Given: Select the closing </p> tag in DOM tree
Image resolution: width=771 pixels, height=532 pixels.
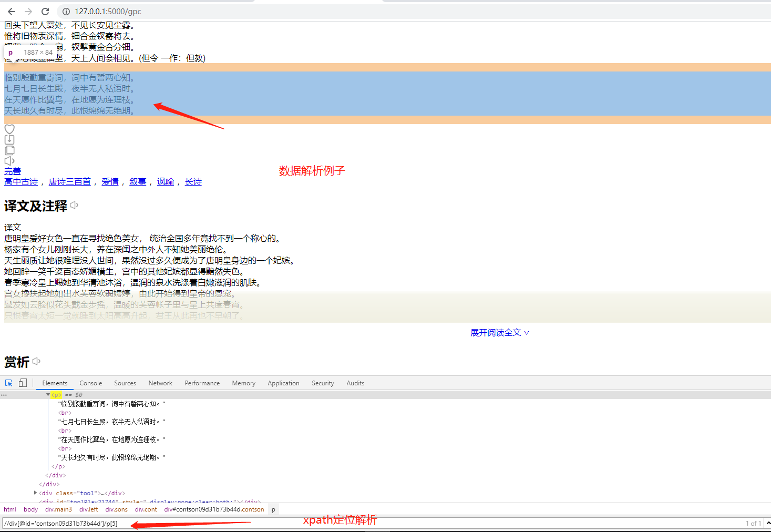Looking at the screenshot, I should pyautogui.click(x=58, y=466).
